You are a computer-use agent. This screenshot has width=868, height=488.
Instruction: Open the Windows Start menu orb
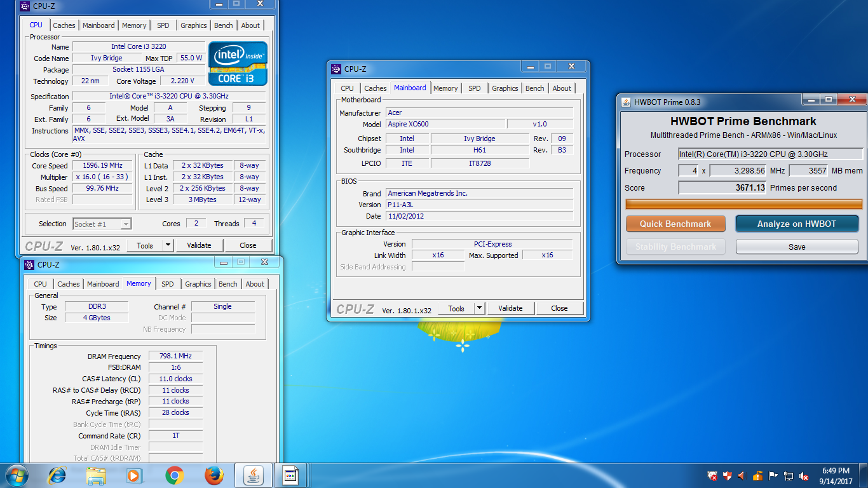(x=16, y=475)
